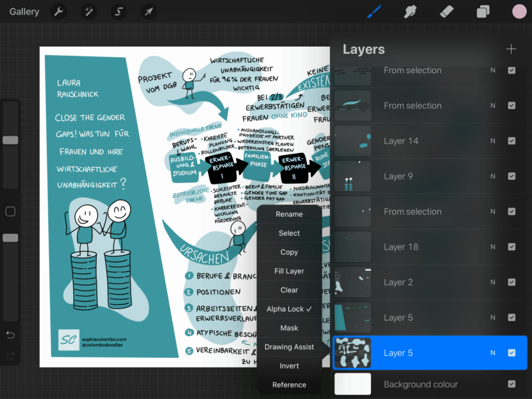Hide the Background colour layer

click(x=511, y=384)
